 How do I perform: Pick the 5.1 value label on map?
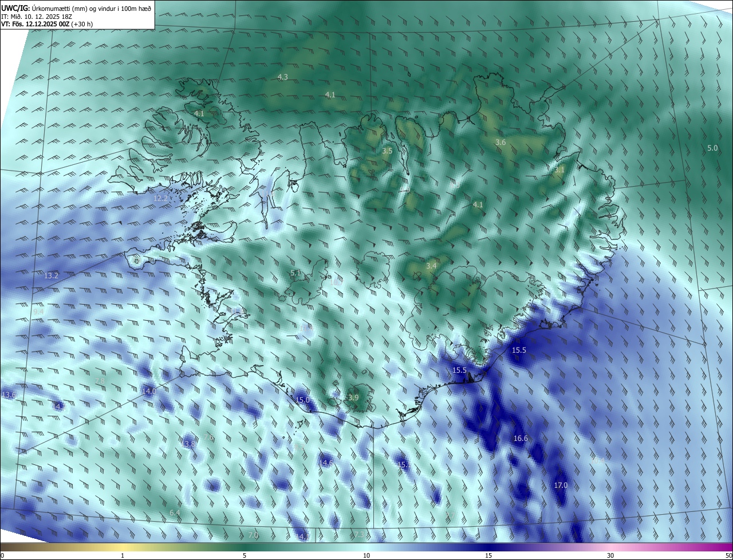coord(295,273)
